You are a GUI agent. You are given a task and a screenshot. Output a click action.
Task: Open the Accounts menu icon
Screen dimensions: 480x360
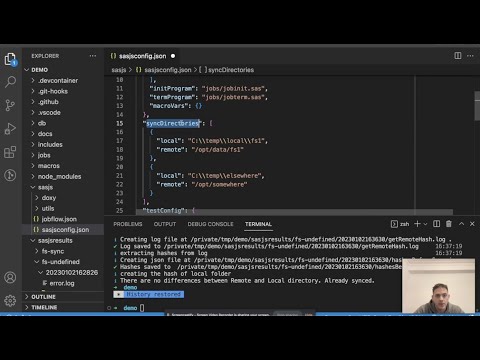point(10,277)
